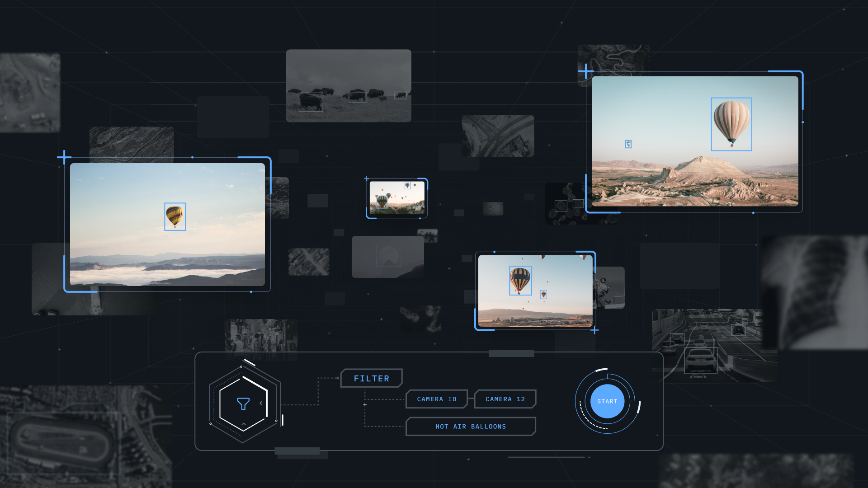The image size is (868, 488).
Task: Select the bounding box on the left bison
Action: point(311,102)
